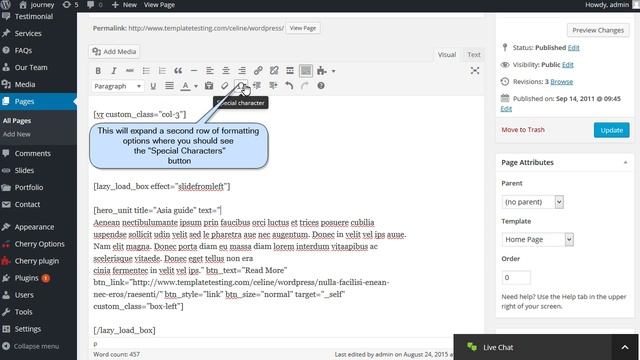Toggle bold formatting in the editor toolbar

tap(98, 71)
